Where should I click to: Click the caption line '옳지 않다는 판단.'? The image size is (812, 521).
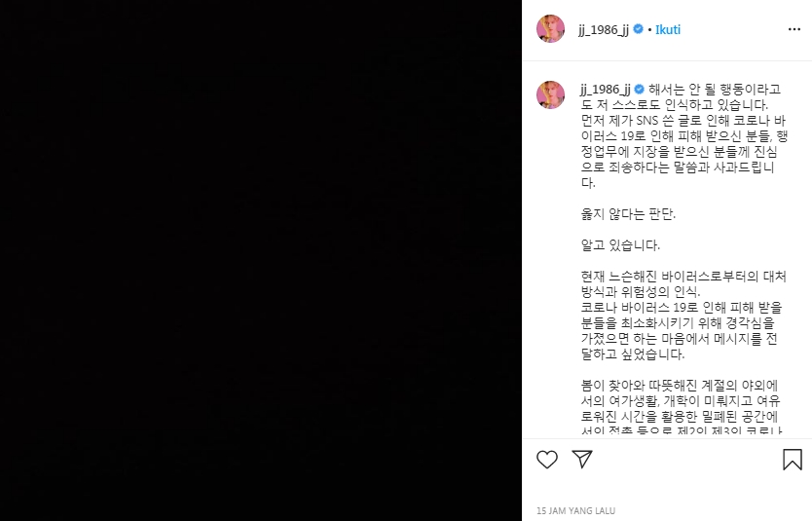628,214
